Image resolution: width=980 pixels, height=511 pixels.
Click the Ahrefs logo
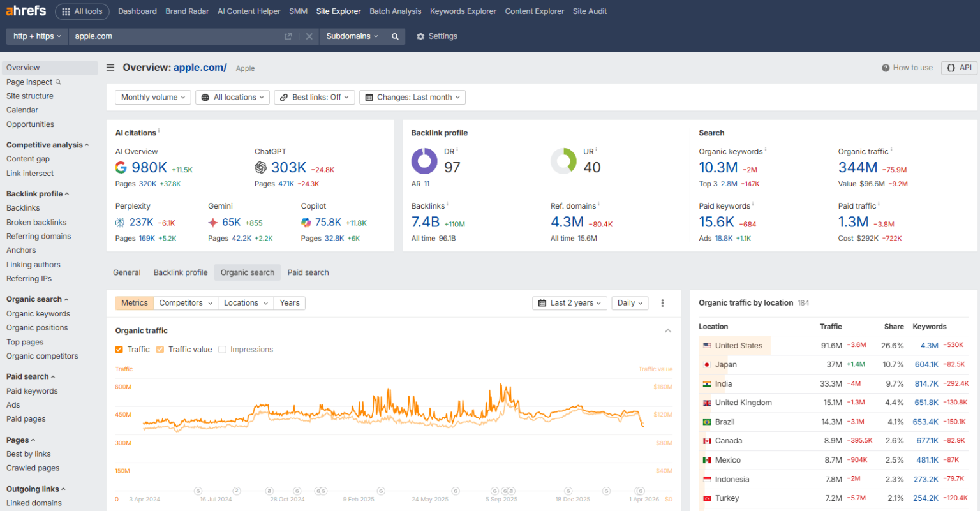pos(26,11)
